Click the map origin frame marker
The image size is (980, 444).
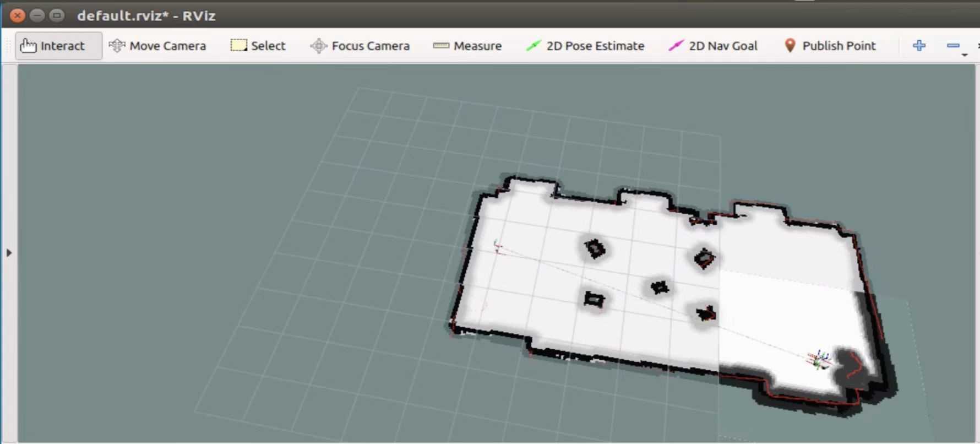[x=497, y=247]
